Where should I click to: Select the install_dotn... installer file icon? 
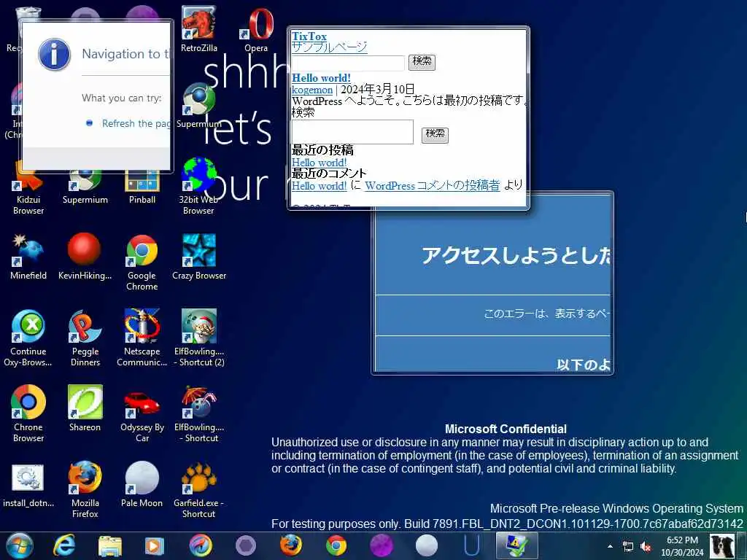coord(28,484)
